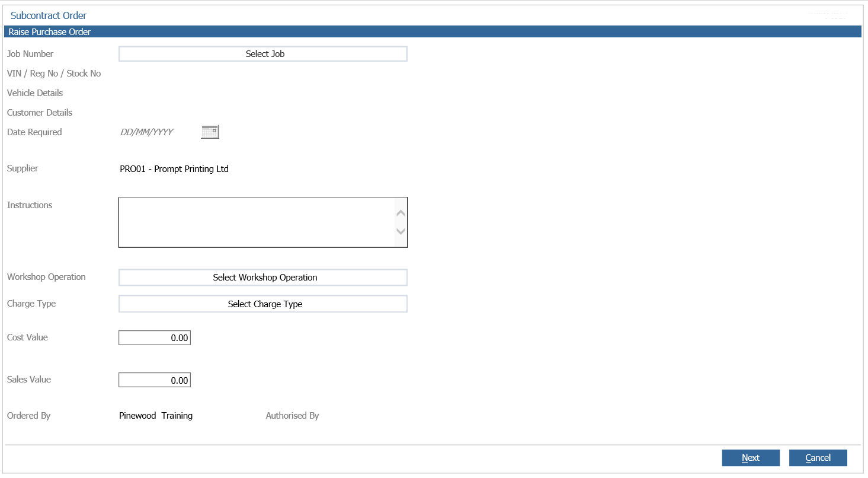868x478 pixels.
Task: Open the Select Workshop Operation chooser
Action: tap(263, 278)
